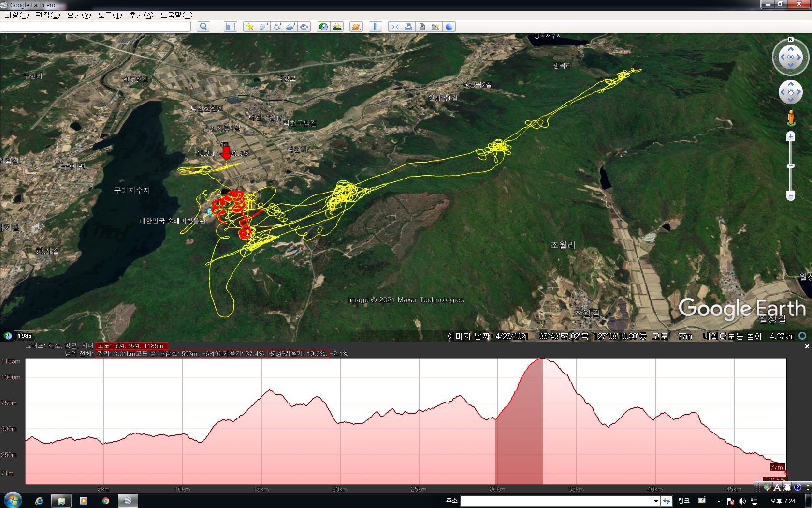Screen dimensions: 812x508
Task: Click the email envelope icon
Action: (x=395, y=27)
